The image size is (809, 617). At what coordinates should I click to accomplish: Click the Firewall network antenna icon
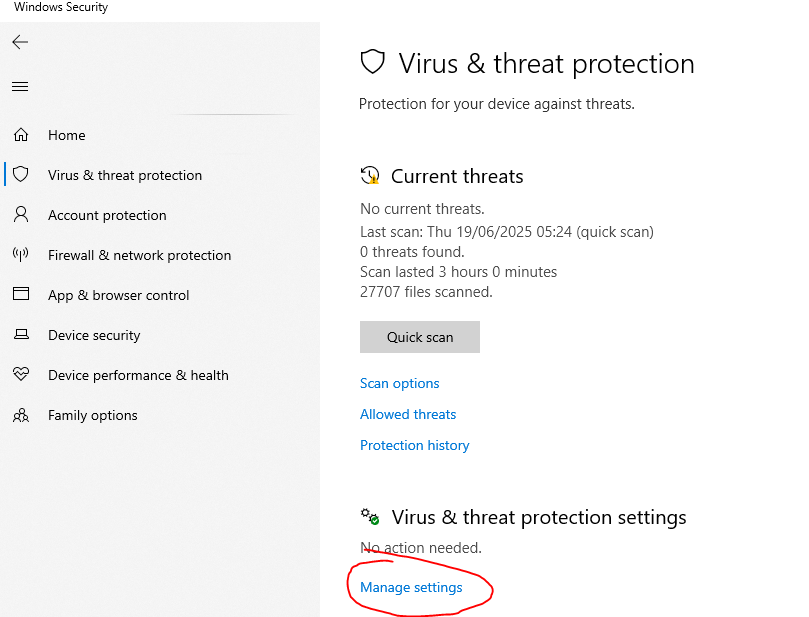21,255
